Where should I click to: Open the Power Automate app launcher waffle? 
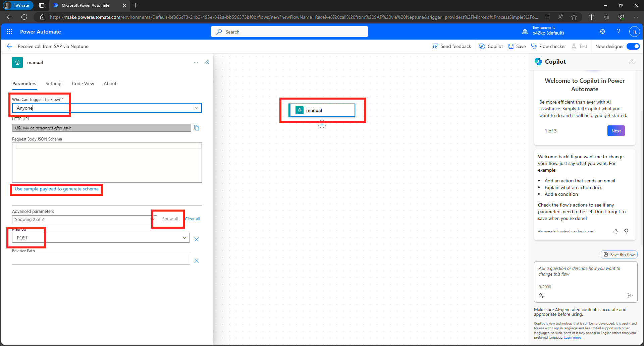coord(9,32)
